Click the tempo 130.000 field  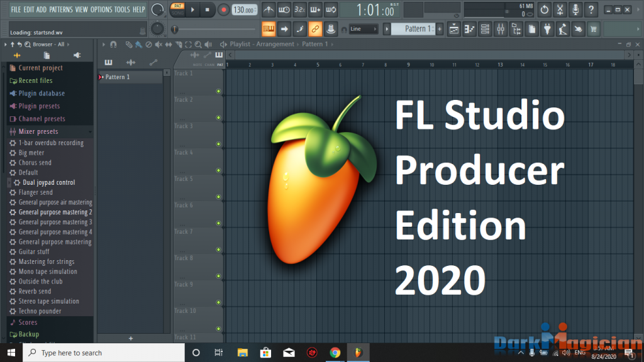[245, 9]
